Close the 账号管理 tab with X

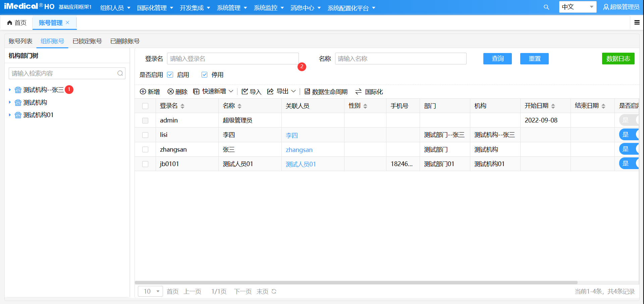(x=67, y=22)
